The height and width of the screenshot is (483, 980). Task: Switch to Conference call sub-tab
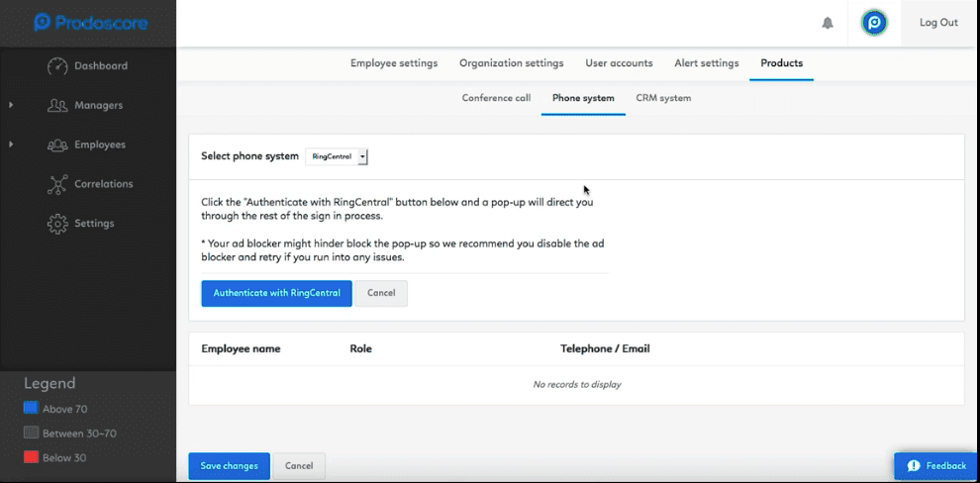click(496, 98)
